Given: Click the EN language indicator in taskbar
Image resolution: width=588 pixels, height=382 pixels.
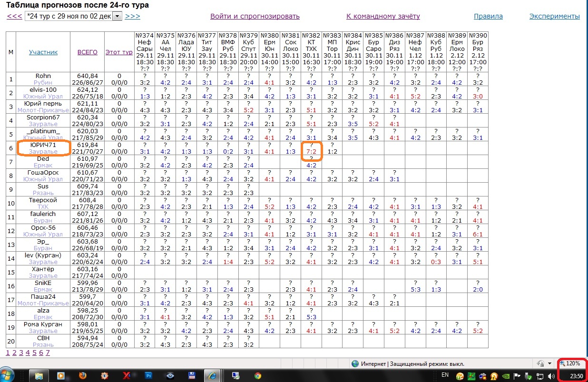Looking at the screenshot, I should 445,375.
